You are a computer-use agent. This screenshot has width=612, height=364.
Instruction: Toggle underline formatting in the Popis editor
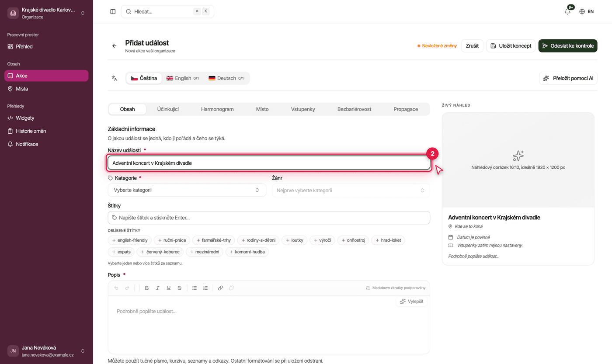pos(169,288)
